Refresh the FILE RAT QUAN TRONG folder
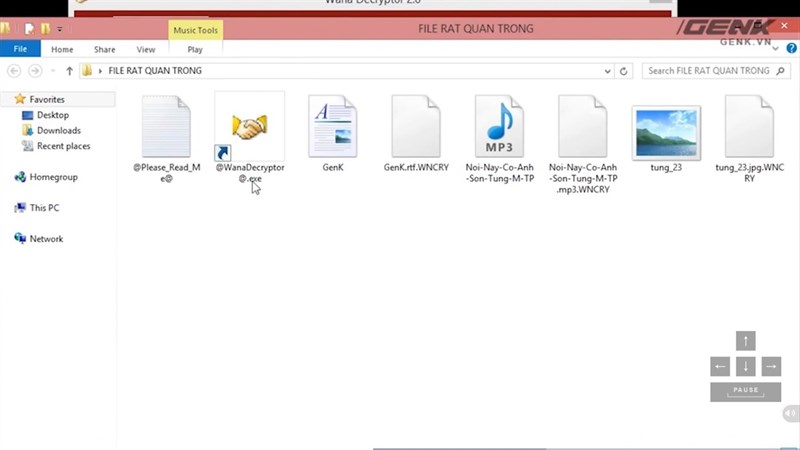The height and width of the screenshot is (450, 800). (623, 71)
